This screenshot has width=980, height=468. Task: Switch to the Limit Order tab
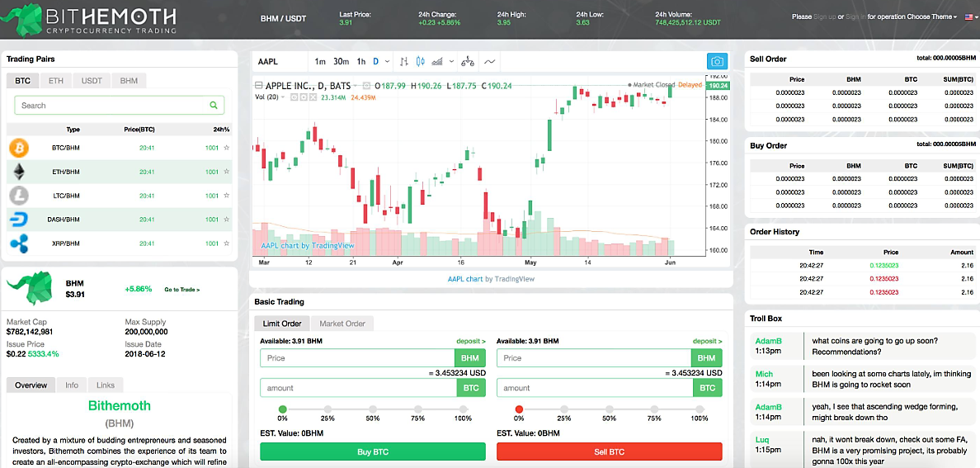(282, 324)
